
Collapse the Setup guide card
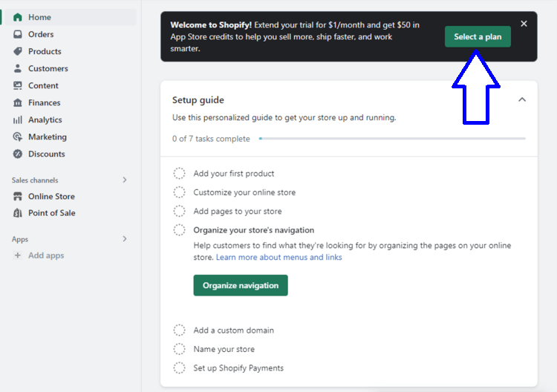pos(522,99)
